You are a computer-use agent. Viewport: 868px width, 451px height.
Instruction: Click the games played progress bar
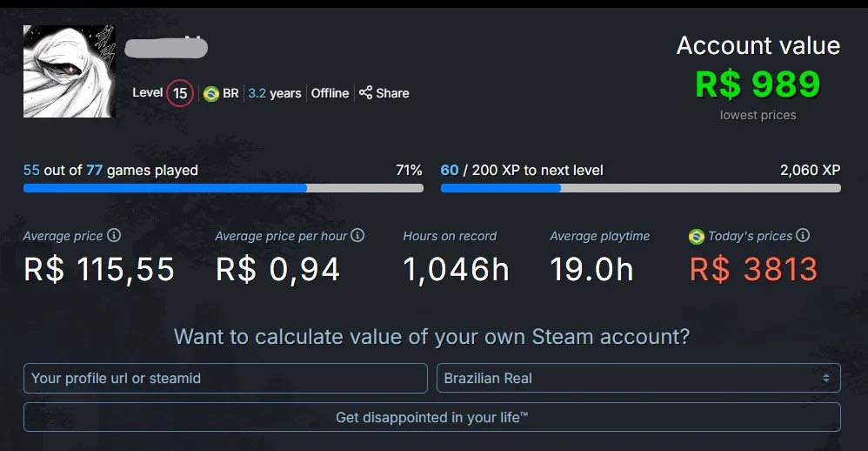(x=224, y=188)
